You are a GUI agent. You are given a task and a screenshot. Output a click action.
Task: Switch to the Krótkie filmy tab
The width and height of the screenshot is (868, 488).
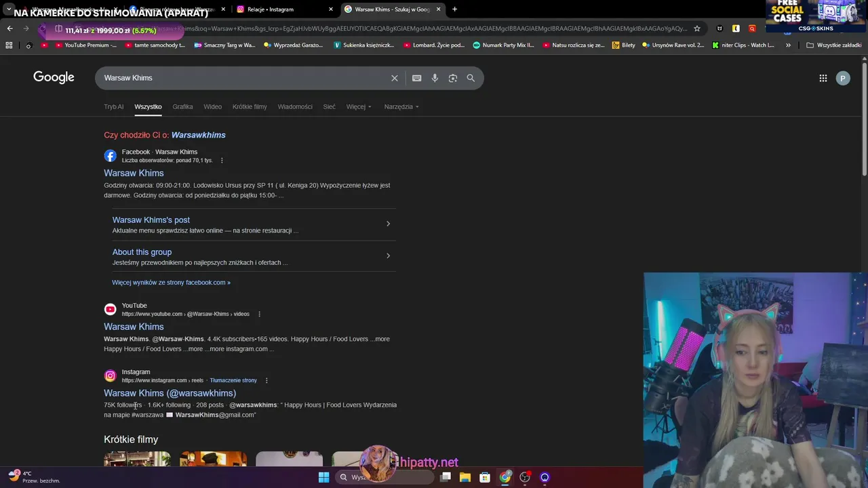click(250, 106)
